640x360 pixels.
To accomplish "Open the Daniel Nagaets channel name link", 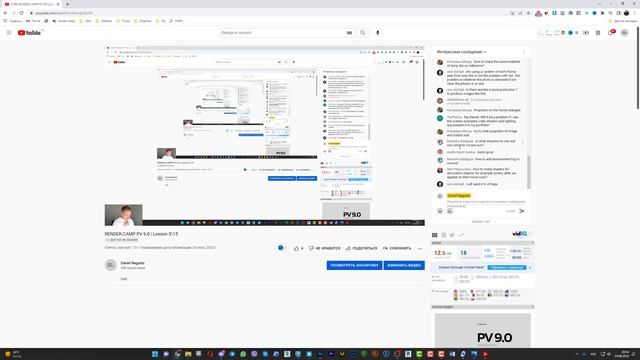I will (x=133, y=263).
